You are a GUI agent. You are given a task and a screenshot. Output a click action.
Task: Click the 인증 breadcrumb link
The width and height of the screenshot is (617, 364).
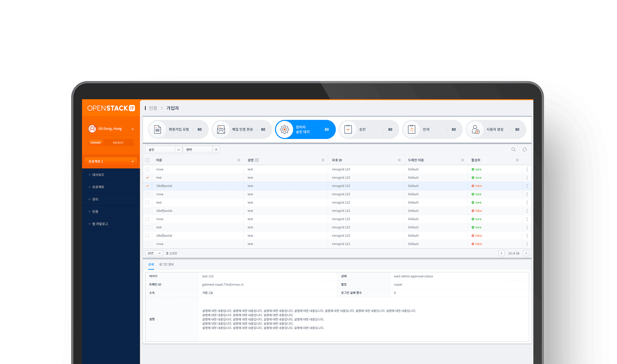coord(153,108)
